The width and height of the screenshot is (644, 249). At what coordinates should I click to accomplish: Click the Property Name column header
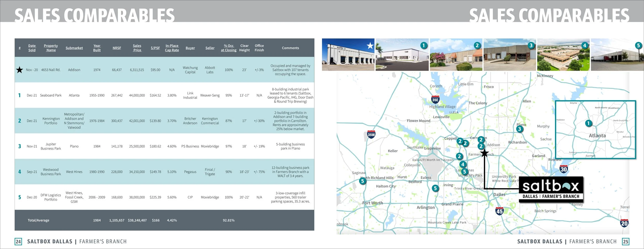[51, 48]
